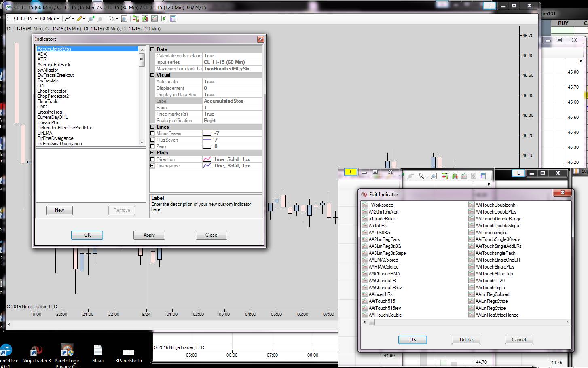The image size is (588, 368).
Task: Select the pointer cursor tool in main toolbar
Action: tap(112, 19)
